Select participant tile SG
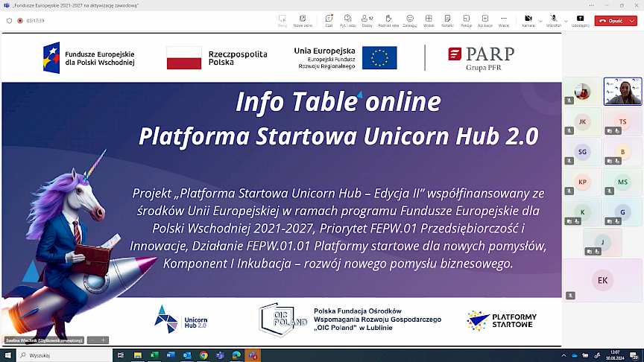644x362 pixels. click(582, 152)
